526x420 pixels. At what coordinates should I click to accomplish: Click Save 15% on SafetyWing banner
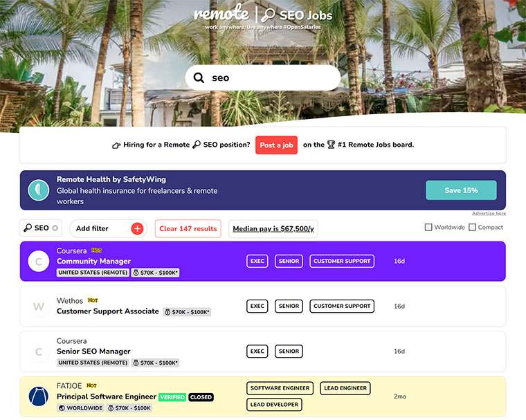(x=461, y=190)
